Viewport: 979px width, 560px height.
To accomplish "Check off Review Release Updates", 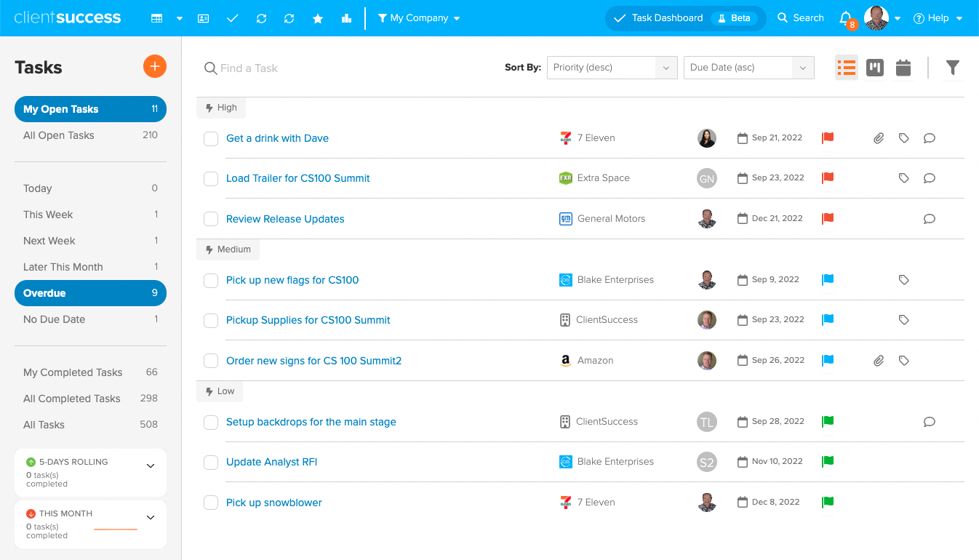I will point(211,219).
